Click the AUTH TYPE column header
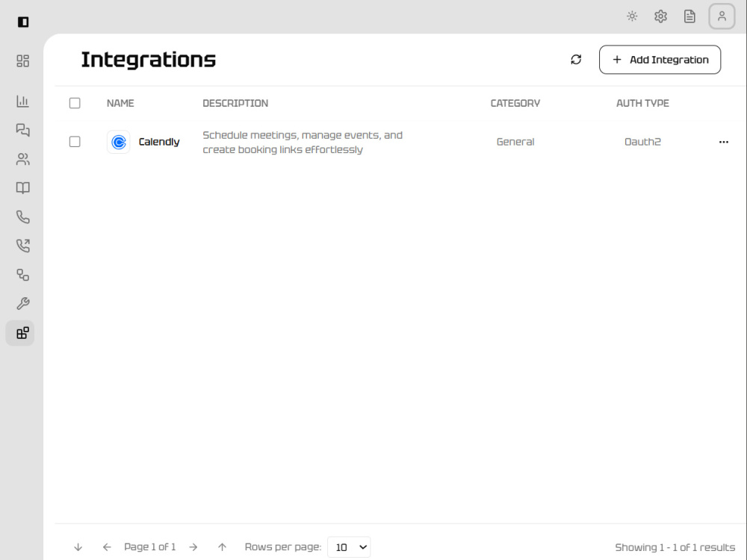The height and width of the screenshot is (560, 747). click(642, 103)
